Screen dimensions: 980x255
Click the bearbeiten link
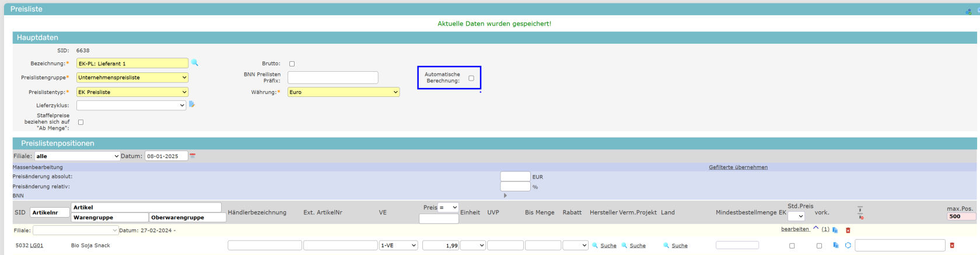tap(795, 229)
